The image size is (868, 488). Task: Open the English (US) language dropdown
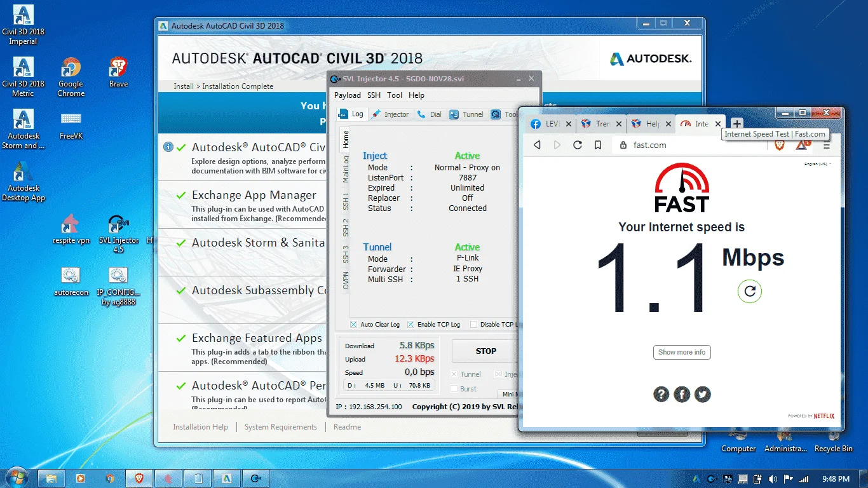click(x=818, y=164)
